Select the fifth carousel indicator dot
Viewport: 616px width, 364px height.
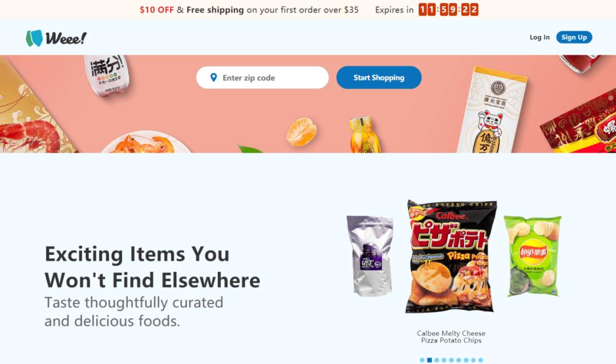click(451, 360)
